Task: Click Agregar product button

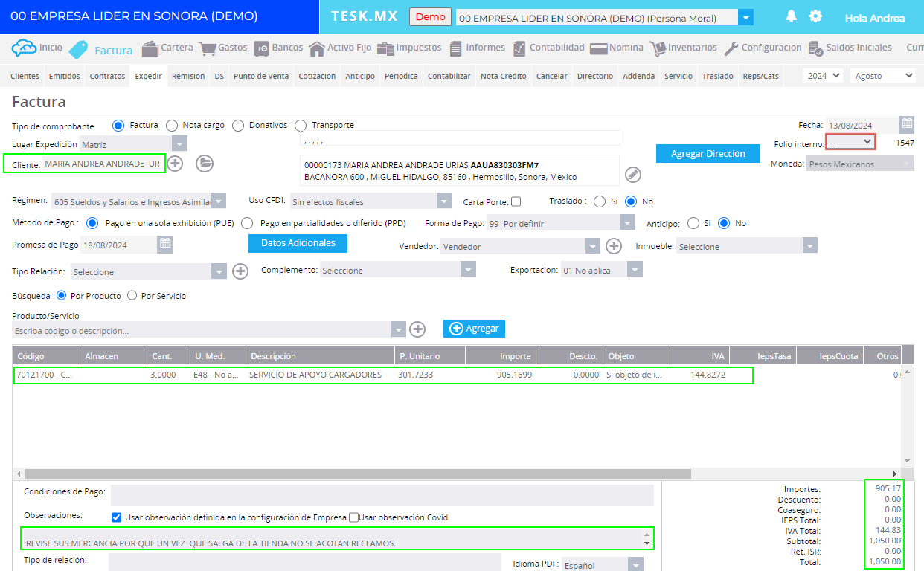Action: [x=474, y=329]
